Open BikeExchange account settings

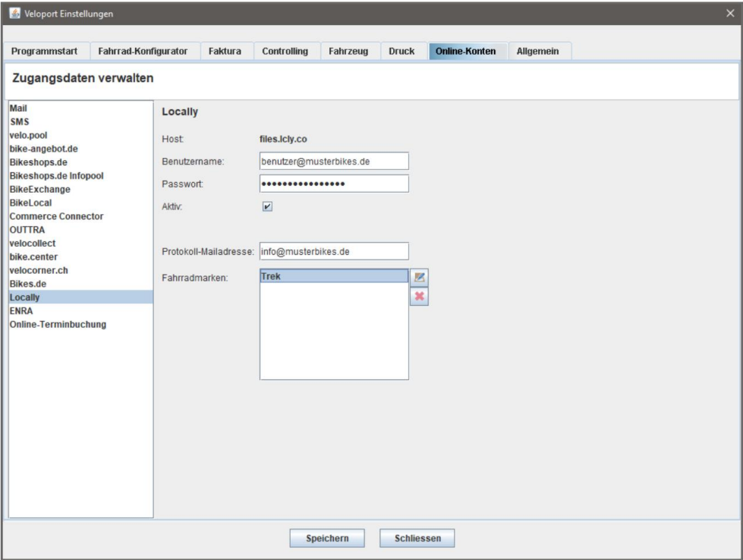[80, 190]
